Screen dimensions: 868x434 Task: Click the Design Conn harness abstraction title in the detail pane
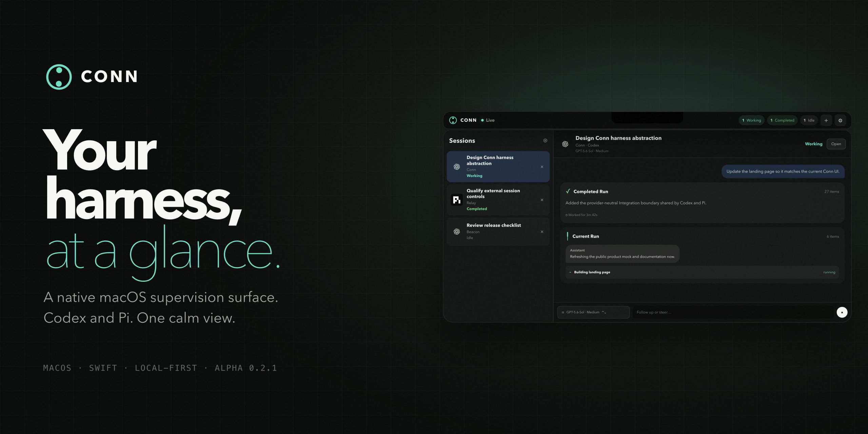618,138
